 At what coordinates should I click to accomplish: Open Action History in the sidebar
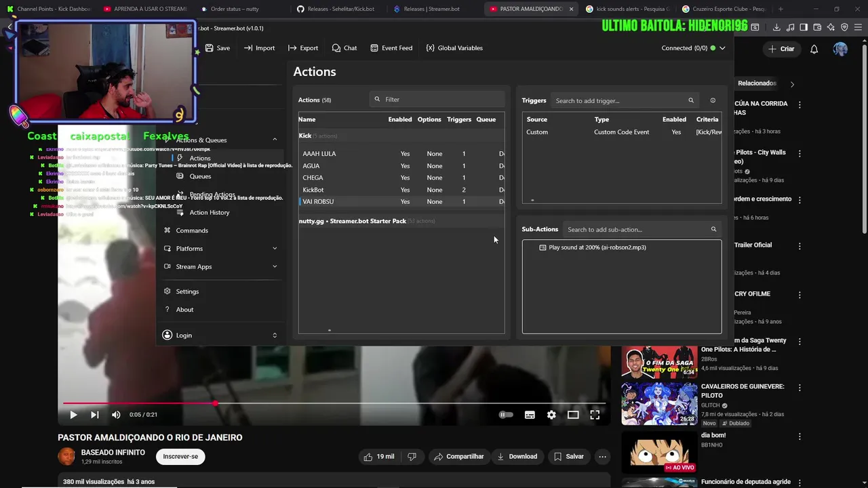(210, 212)
